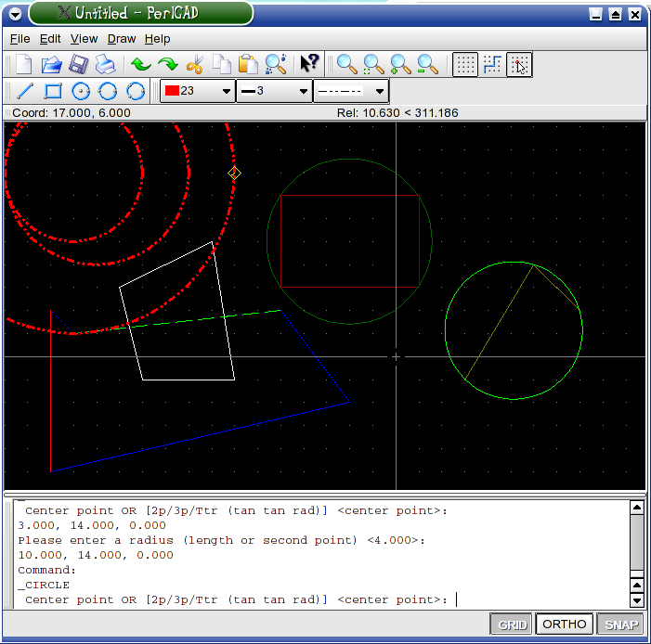
Task: Toggle ORTHO mode off
Action: pyautogui.click(x=565, y=625)
